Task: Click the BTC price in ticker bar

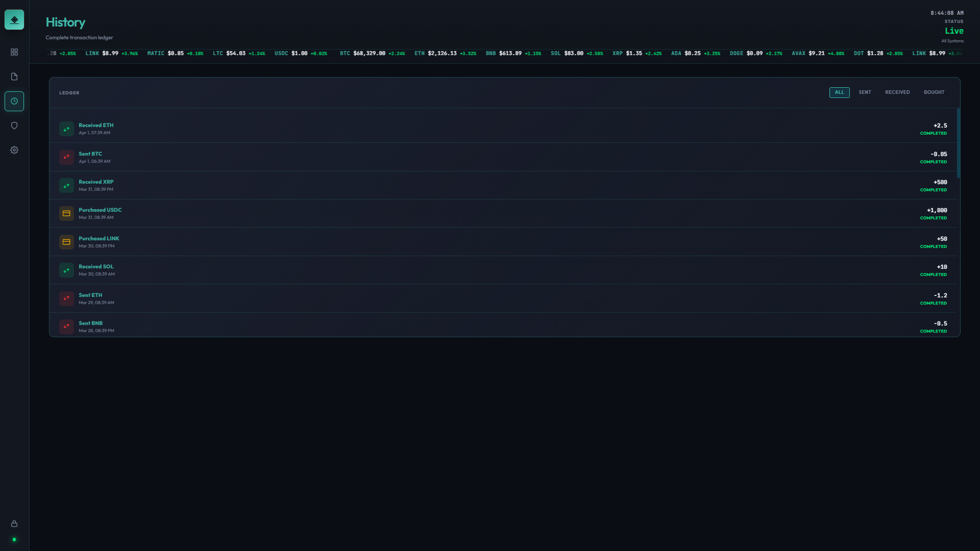Action: (x=369, y=54)
